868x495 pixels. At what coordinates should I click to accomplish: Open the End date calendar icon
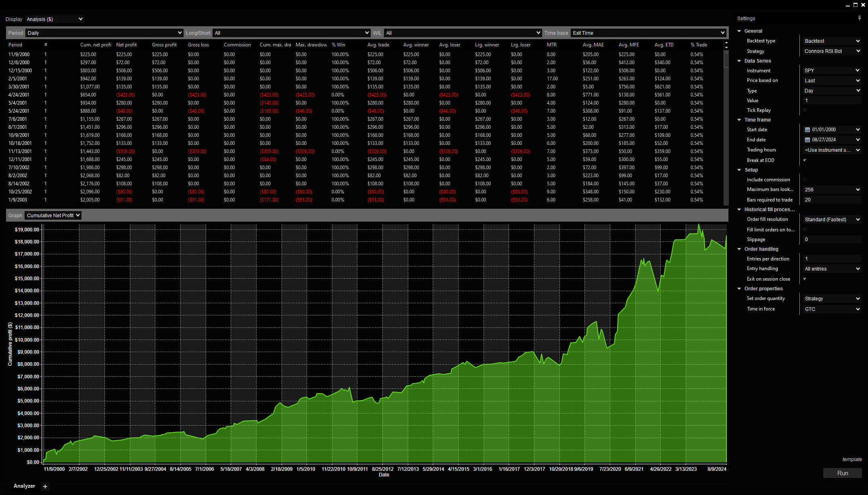click(x=807, y=140)
